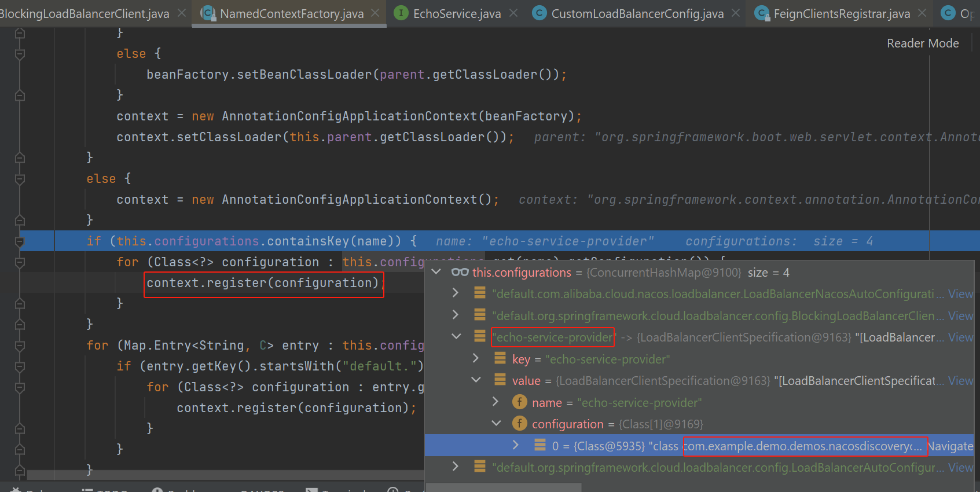
Task: Click the icon beside value LoadBalancerClientSpecification
Action: (x=500, y=380)
